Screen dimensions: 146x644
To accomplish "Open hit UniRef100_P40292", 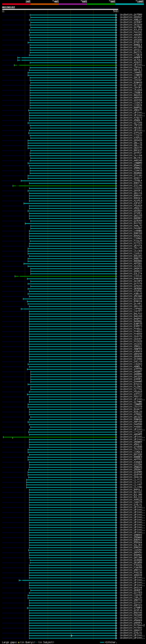I will pos(131,32).
